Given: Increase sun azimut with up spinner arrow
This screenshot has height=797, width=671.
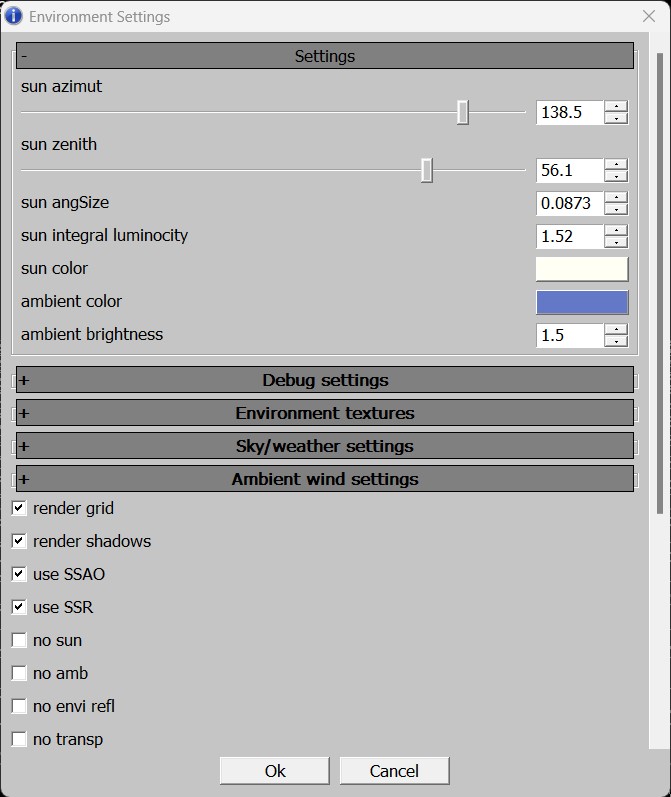Looking at the screenshot, I should tap(616, 107).
